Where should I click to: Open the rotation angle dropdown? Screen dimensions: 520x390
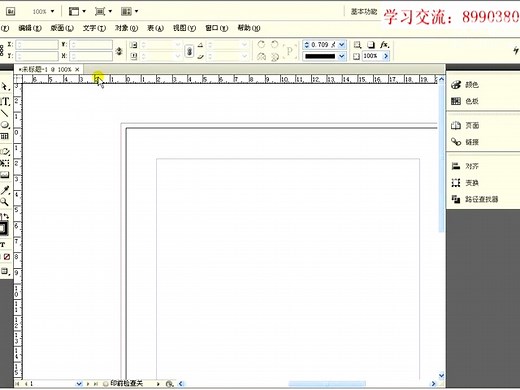point(244,45)
